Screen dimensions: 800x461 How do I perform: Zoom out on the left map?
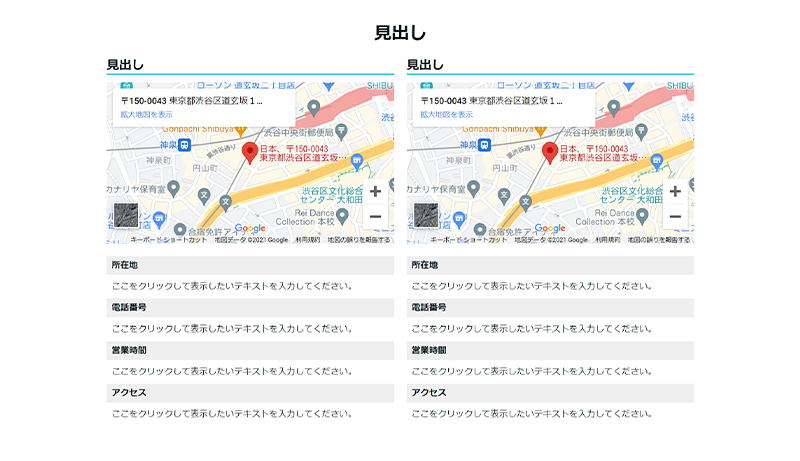click(375, 216)
